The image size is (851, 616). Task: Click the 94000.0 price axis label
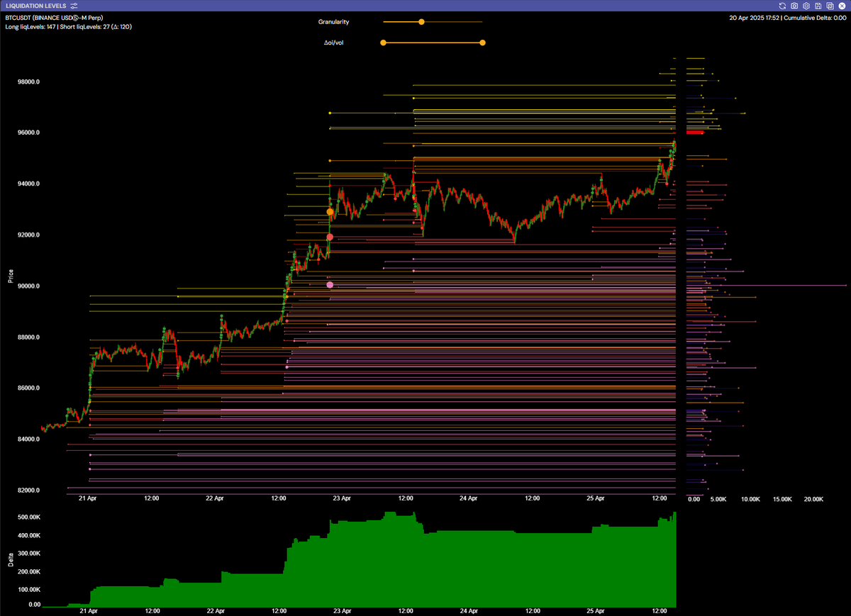pos(28,184)
